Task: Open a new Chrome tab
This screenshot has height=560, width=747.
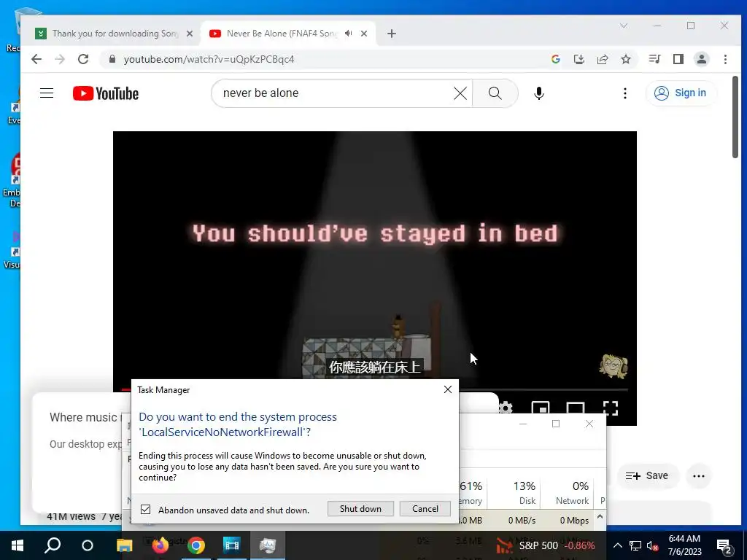Action: click(x=392, y=34)
